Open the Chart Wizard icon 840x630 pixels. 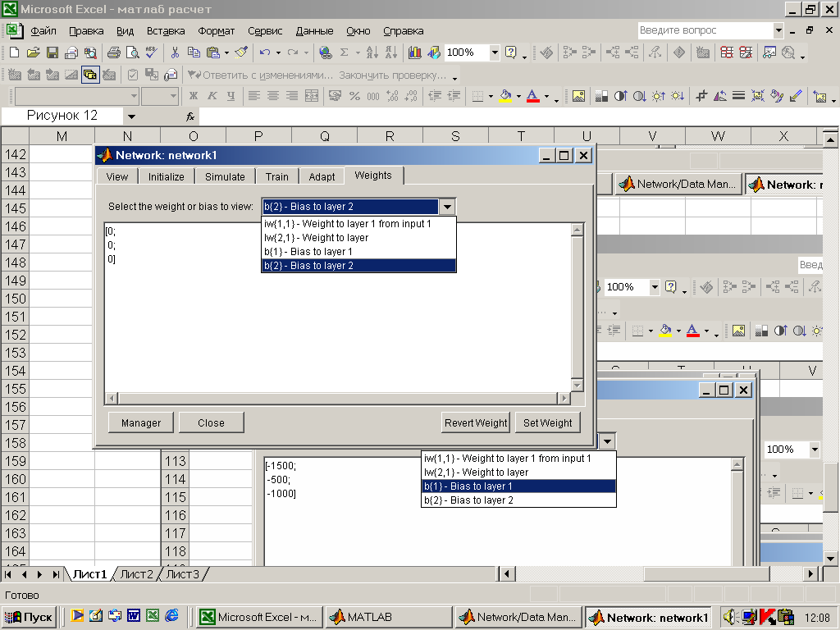(414, 52)
